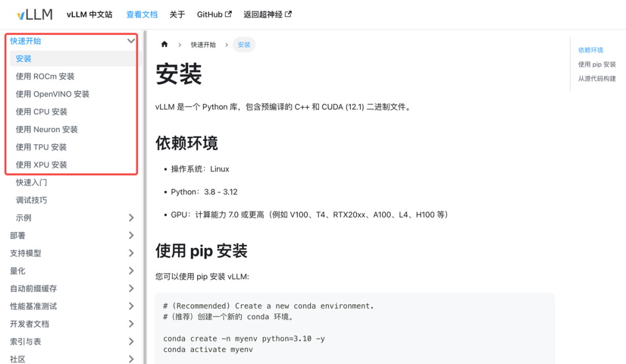Select 快速开始 sidebar category
Viewport: 626px width, 364px height.
point(26,41)
